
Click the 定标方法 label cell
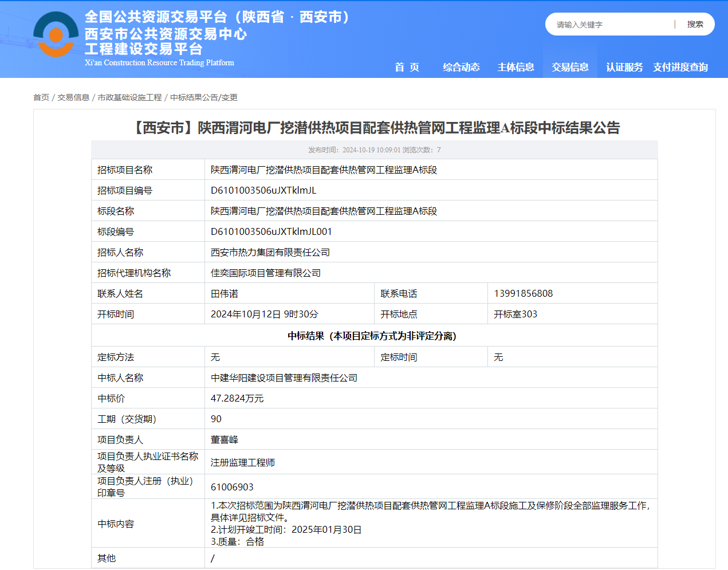click(x=148, y=357)
